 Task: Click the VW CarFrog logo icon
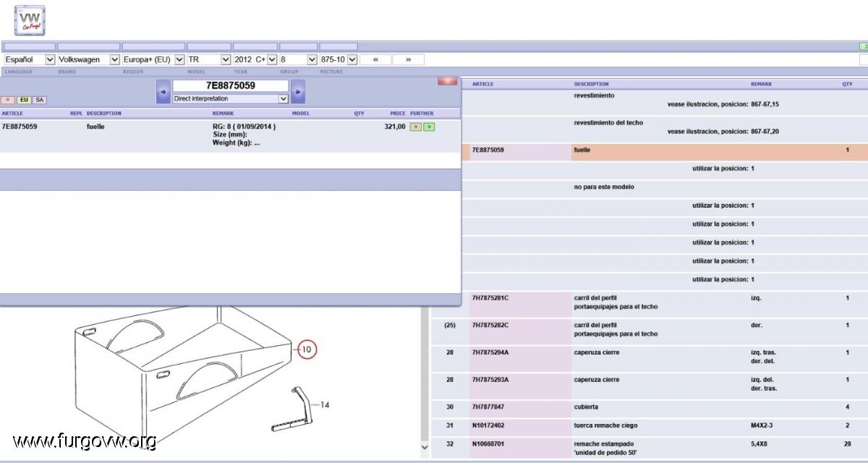coord(30,20)
